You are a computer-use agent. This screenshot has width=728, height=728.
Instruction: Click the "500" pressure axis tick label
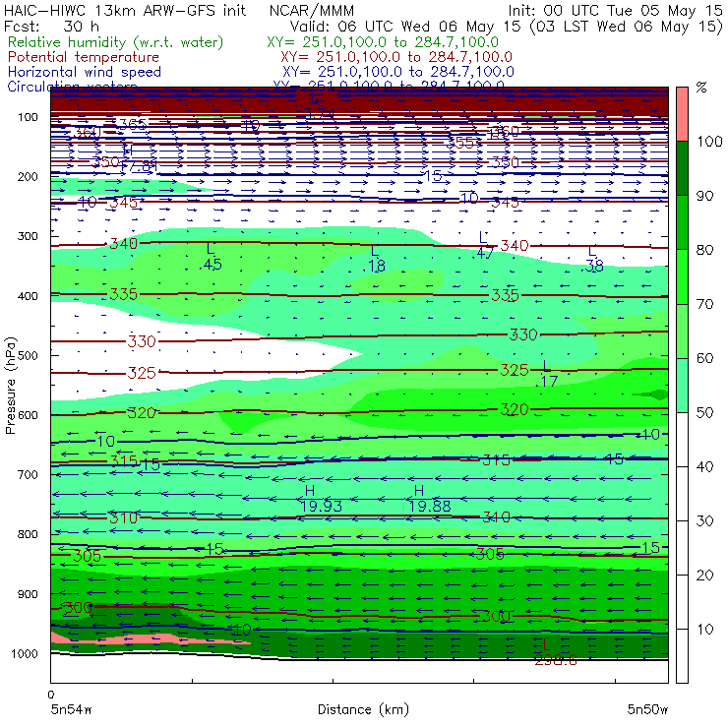click(x=28, y=355)
